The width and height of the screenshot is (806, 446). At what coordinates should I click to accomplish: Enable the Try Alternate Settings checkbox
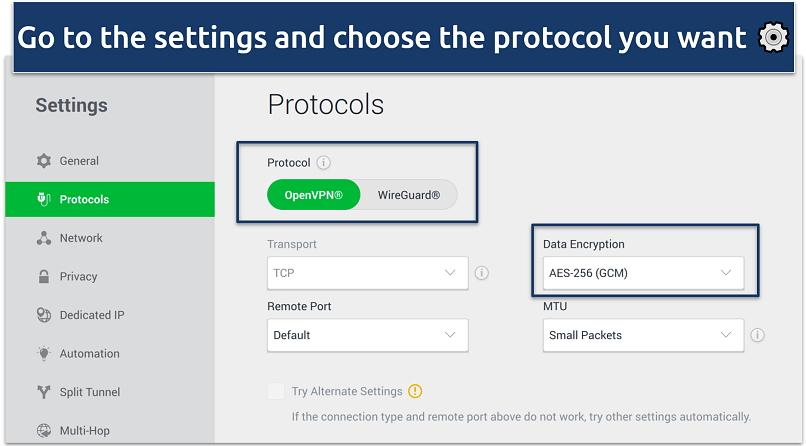275,391
